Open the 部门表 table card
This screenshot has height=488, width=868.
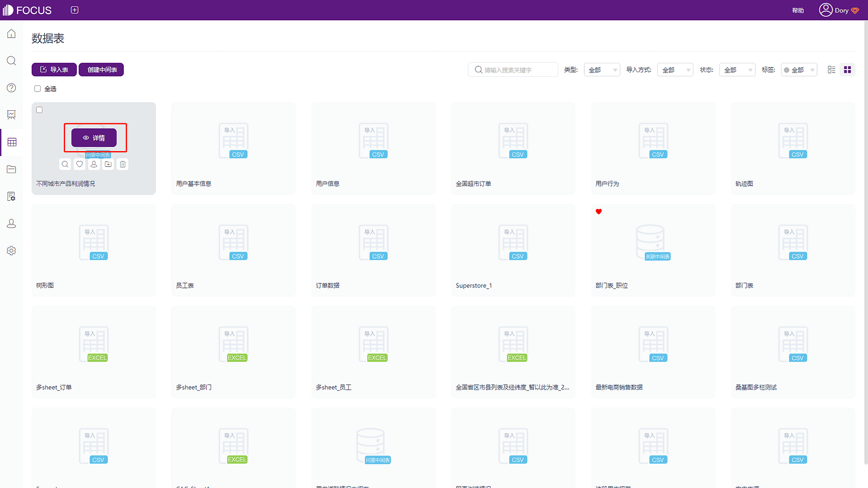(x=793, y=250)
